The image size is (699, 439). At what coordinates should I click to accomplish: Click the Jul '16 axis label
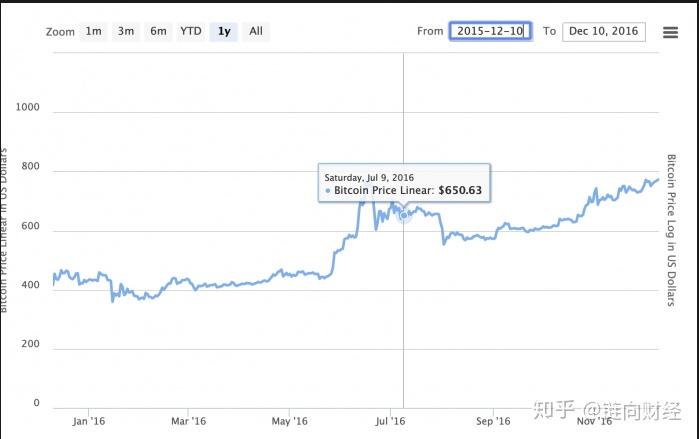(x=389, y=421)
